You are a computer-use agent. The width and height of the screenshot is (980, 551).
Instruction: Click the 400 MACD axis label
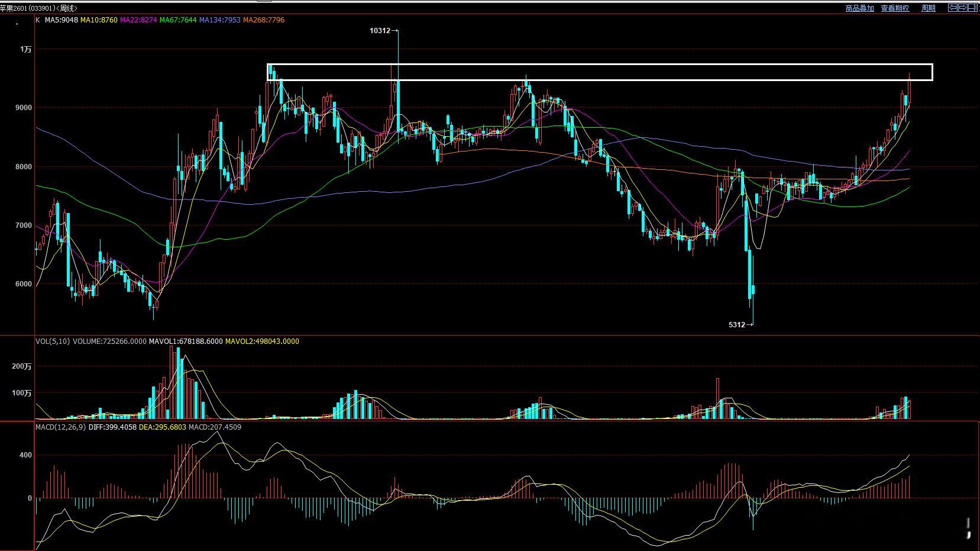(x=25, y=456)
